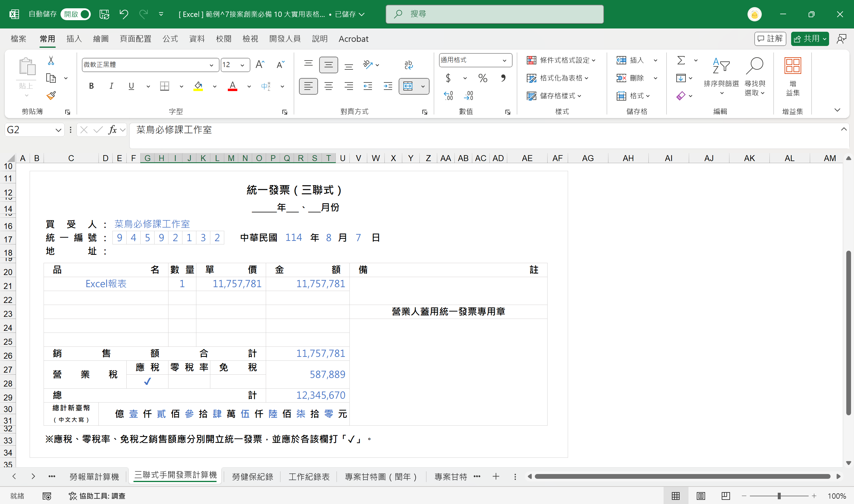Apply Wrap Text to the cell
The height and width of the screenshot is (504, 854).
coord(408,65)
